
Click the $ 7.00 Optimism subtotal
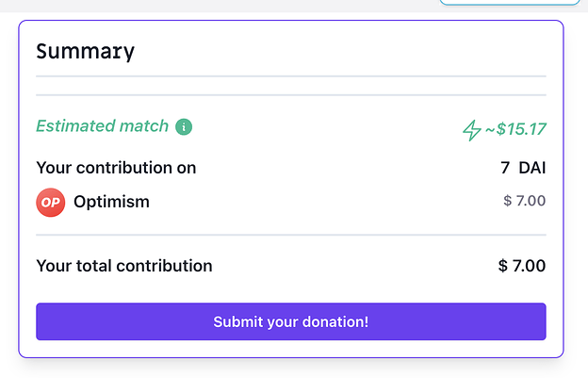[524, 201]
